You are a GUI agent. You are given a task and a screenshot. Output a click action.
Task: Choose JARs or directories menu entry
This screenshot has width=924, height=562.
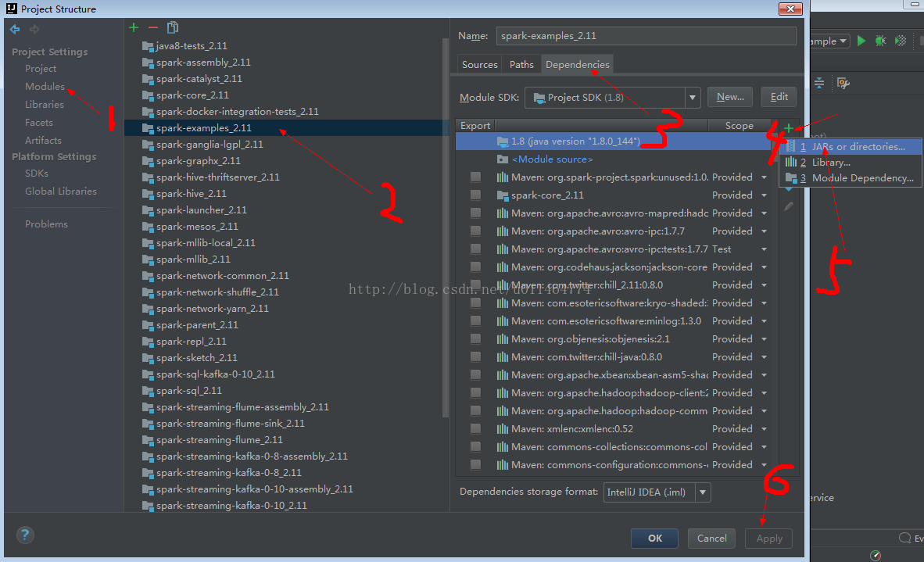click(851, 147)
